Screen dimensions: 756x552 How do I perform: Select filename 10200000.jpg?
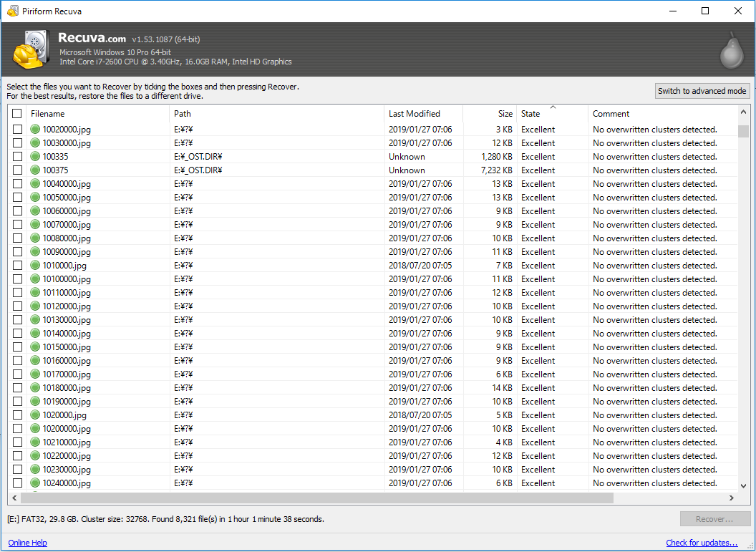coord(67,429)
